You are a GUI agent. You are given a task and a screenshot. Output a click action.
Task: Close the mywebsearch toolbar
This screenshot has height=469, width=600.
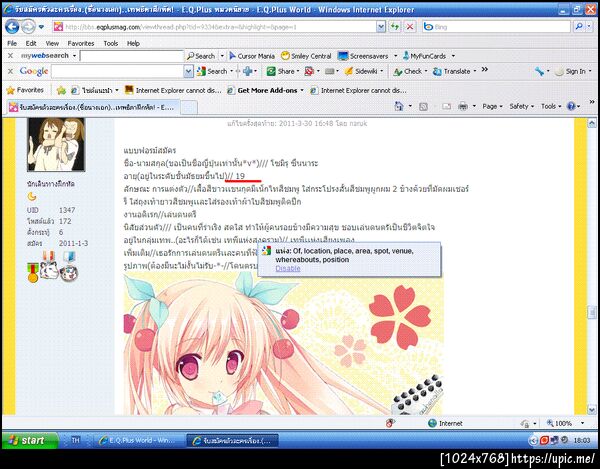tap(10, 56)
